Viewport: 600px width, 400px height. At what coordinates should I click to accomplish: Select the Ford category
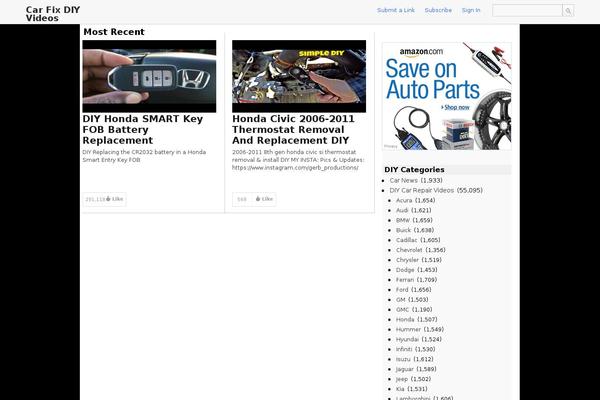tap(402, 290)
